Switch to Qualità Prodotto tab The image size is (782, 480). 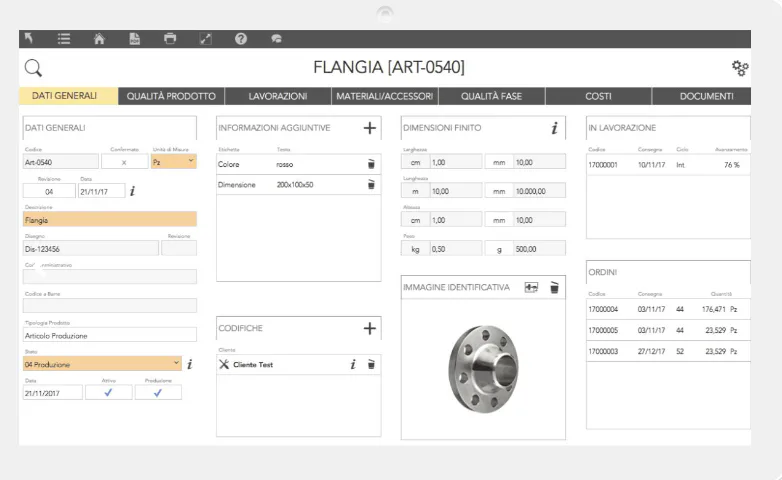[171, 96]
